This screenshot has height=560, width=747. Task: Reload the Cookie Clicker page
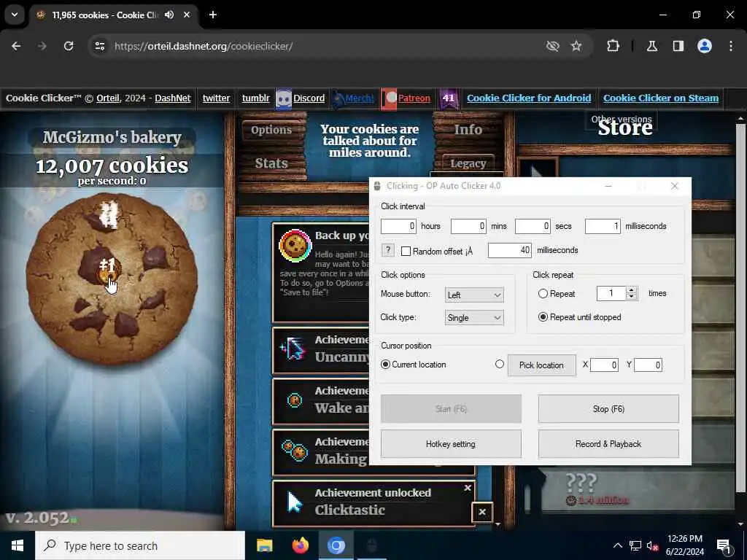pos(69,46)
